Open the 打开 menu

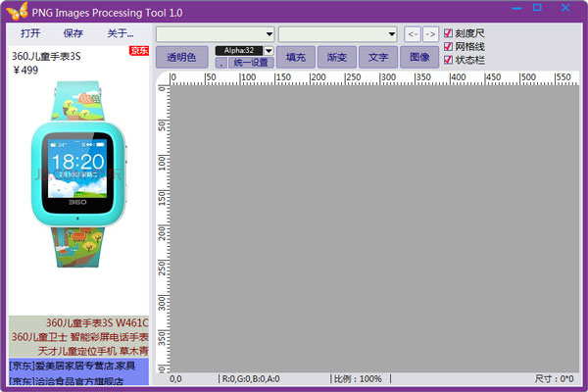tap(30, 33)
